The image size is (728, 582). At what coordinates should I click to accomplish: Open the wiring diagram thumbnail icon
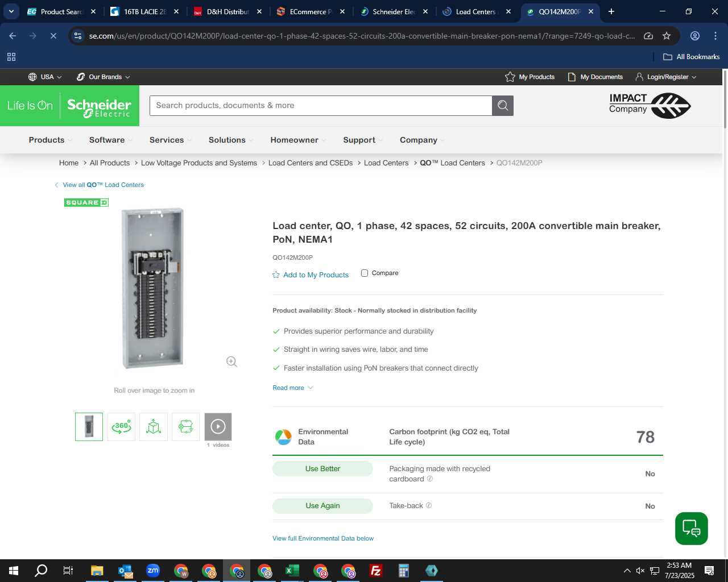click(x=186, y=427)
